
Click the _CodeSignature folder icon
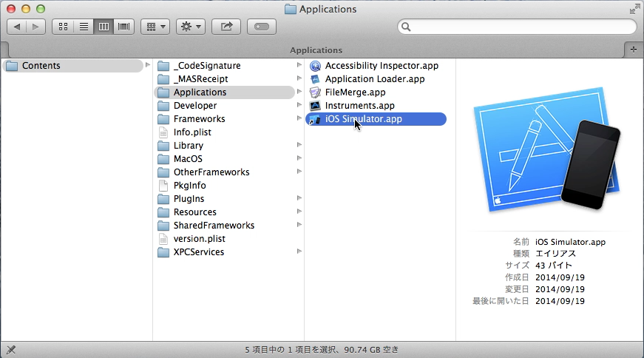click(x=163, y=66)
